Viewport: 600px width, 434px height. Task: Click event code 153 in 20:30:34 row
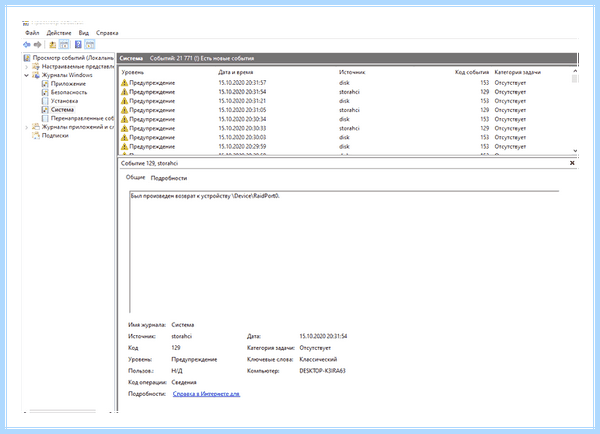pos(485,119)
